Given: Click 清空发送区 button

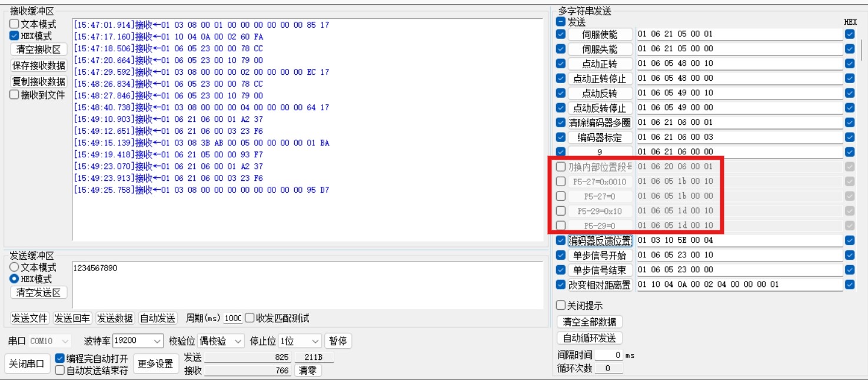Looking at the screenshot, I should 38,292.
